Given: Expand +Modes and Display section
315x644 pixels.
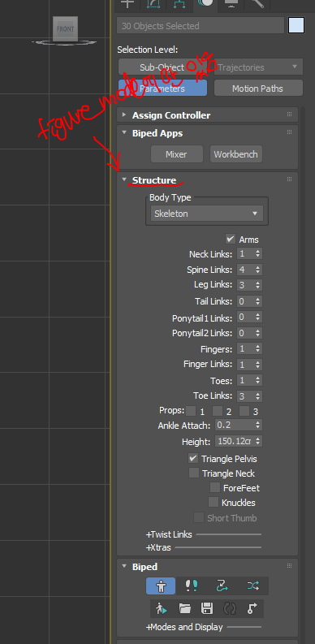Looking at the screenshot, I should (x=184, y=627).
